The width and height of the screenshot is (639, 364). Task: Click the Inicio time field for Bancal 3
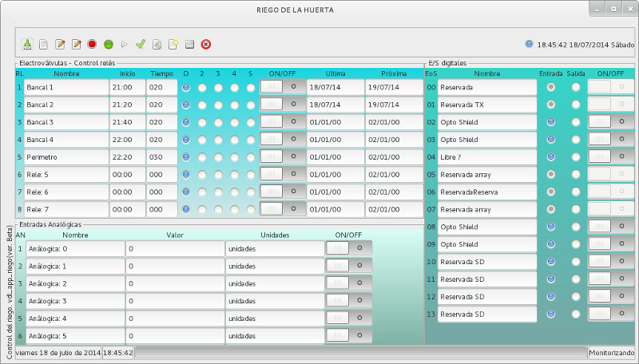(x=127, y=122)
